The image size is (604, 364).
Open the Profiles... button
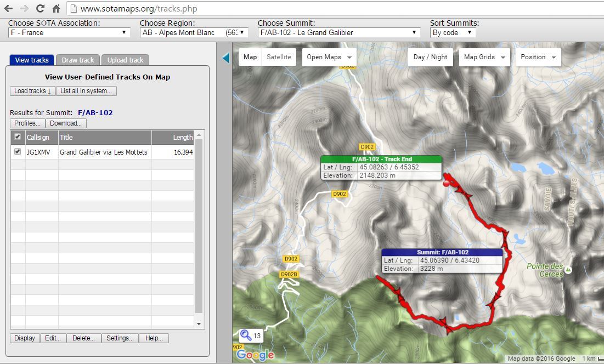(27, 123)
